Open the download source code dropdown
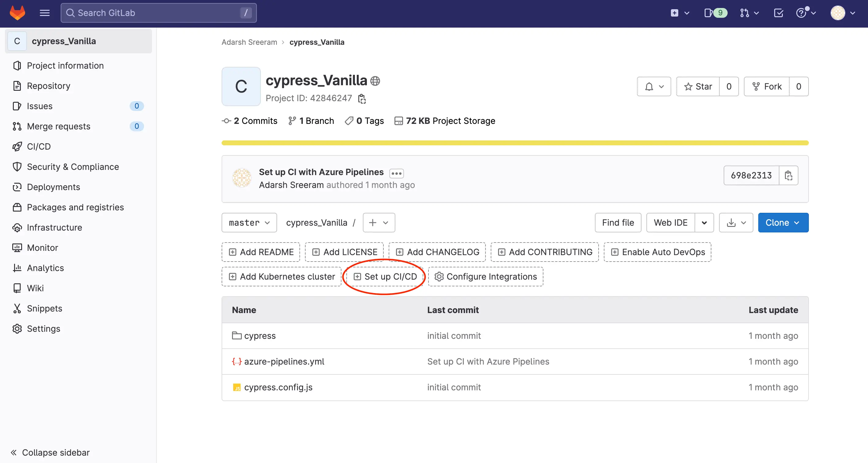The image size is (868, 463). tap(736, 222)
